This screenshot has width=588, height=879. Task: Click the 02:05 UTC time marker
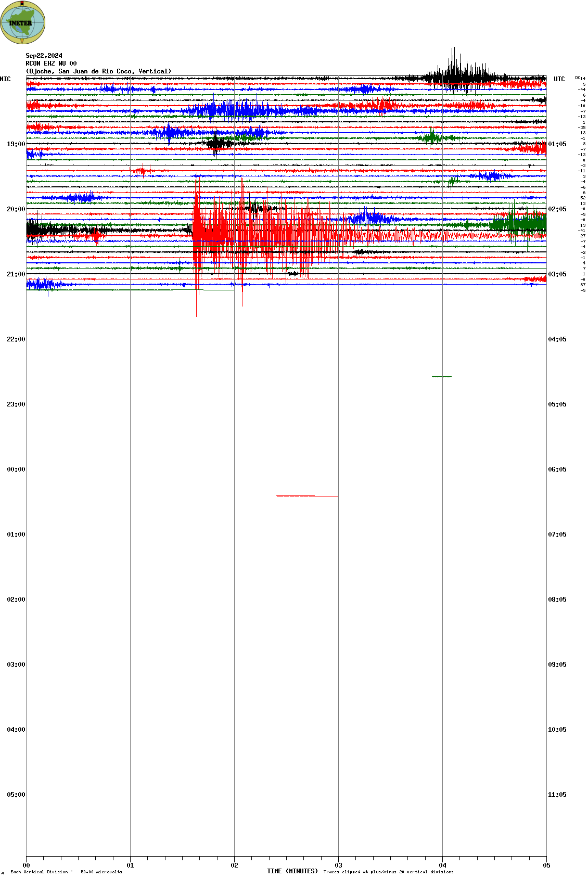pyautogui.click(x=557, y=209)
